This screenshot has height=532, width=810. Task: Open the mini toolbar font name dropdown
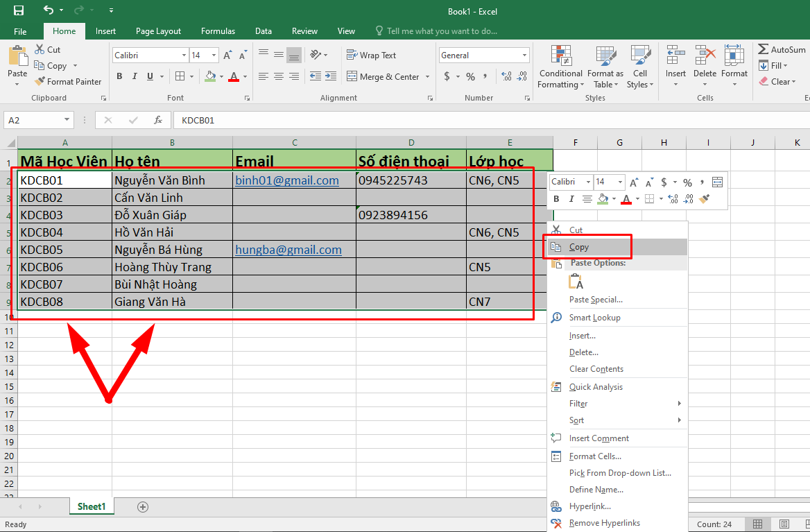(588, 182)
